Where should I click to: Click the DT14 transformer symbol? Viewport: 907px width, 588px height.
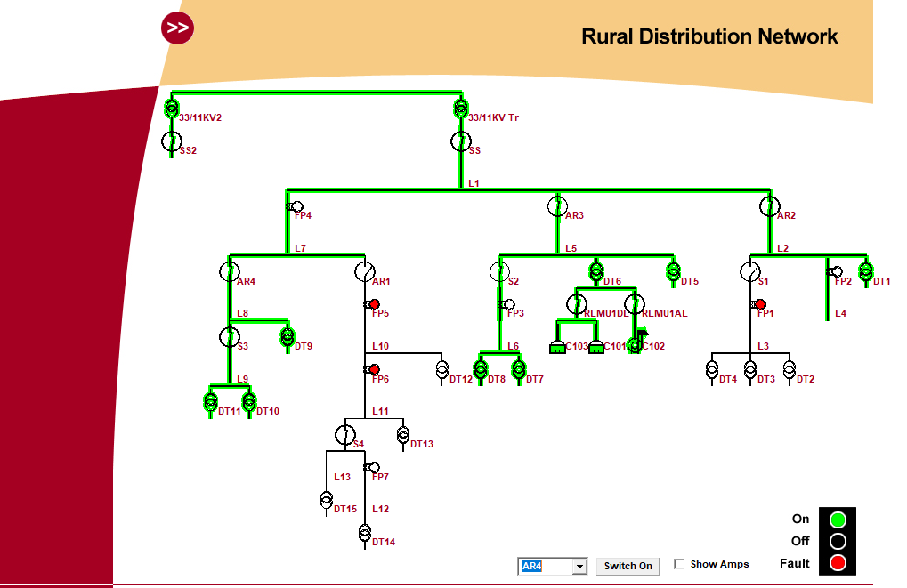[365, 533]
